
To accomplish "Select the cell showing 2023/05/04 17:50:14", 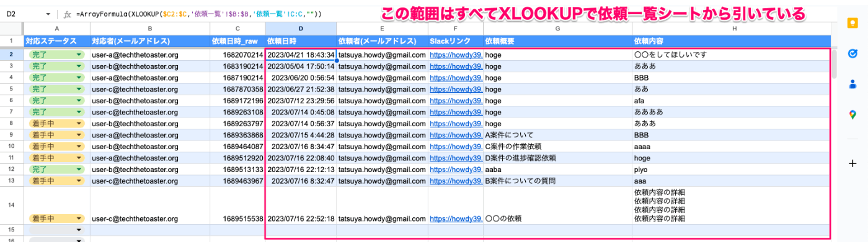I will pos(301,66).
